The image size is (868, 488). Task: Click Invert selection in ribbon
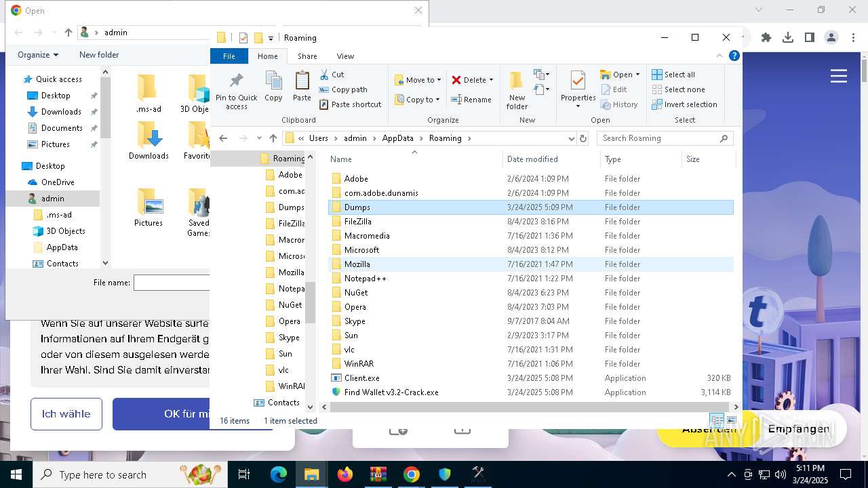[684, 104]
